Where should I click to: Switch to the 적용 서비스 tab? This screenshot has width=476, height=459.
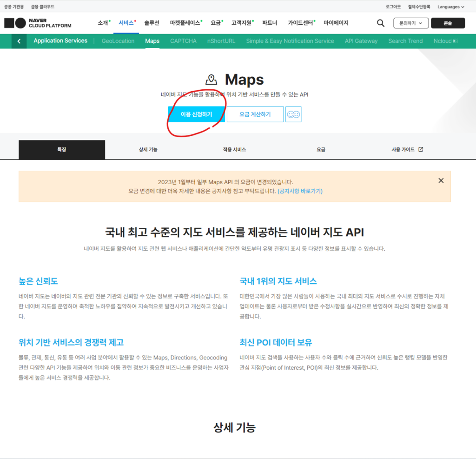(234, 149)
